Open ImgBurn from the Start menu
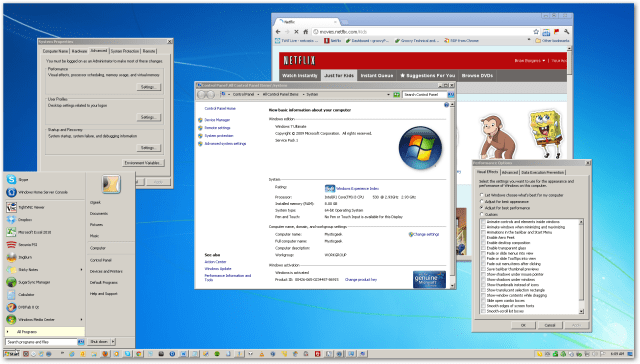 coord(19,257)
